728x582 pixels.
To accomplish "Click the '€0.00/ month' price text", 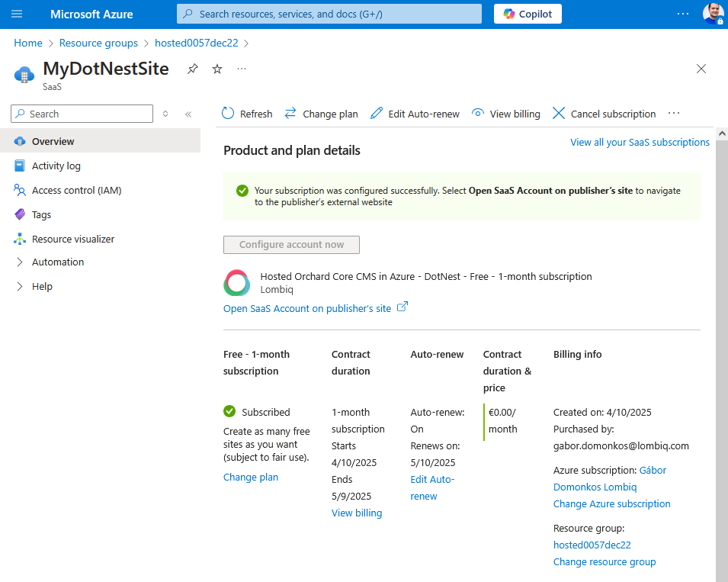I will pos(503,421).
